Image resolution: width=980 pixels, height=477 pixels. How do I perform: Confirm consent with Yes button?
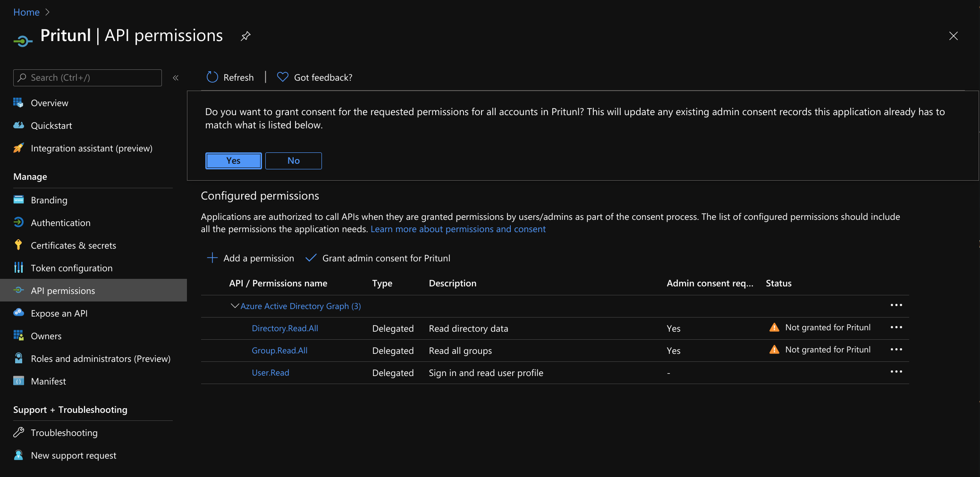[234, 161]
